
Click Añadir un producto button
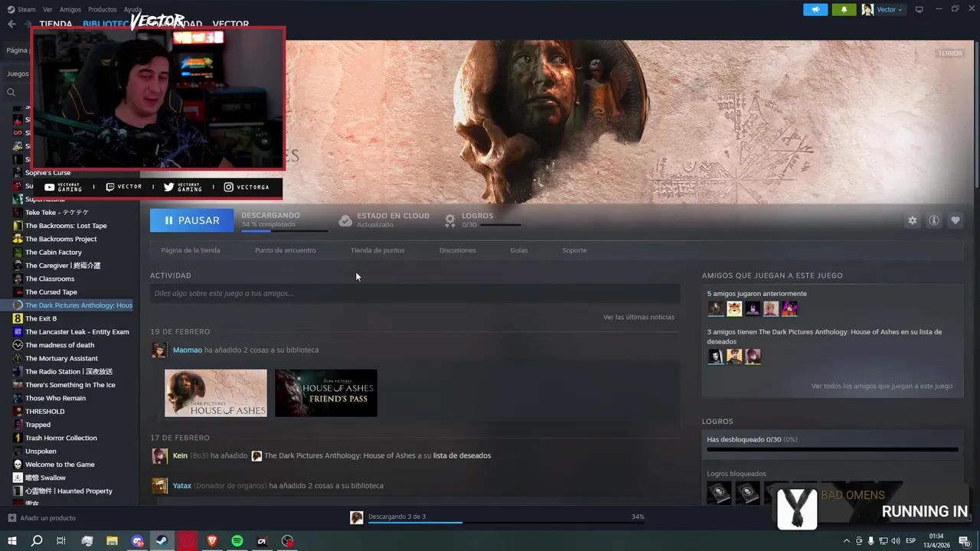[41, 518]
